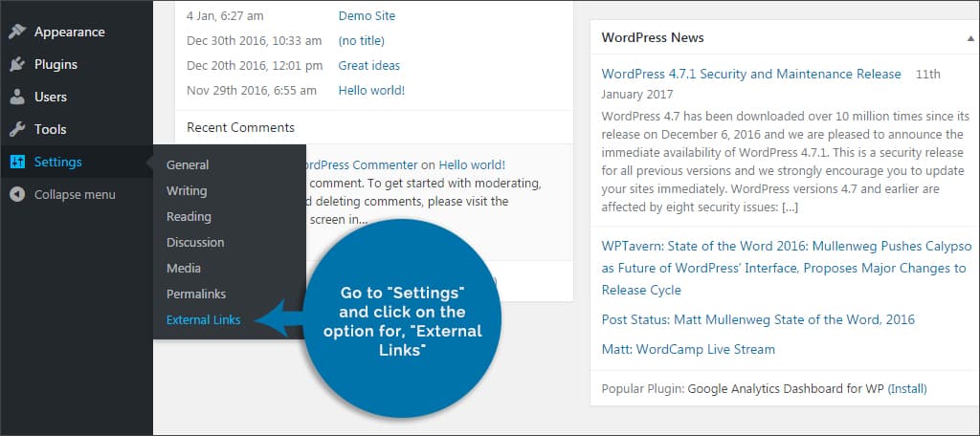Click the (Install) link for Google Analytics
The width and height of the screenshot is (980, 436).
point(907,388)
